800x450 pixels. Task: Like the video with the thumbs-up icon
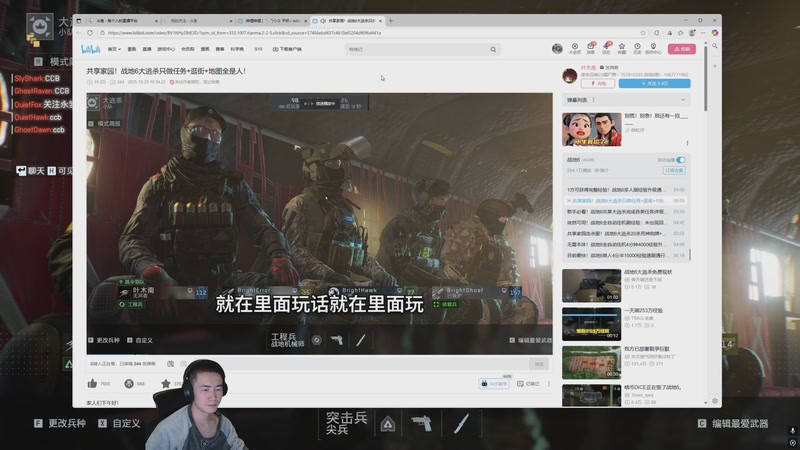tap(92, 383)
